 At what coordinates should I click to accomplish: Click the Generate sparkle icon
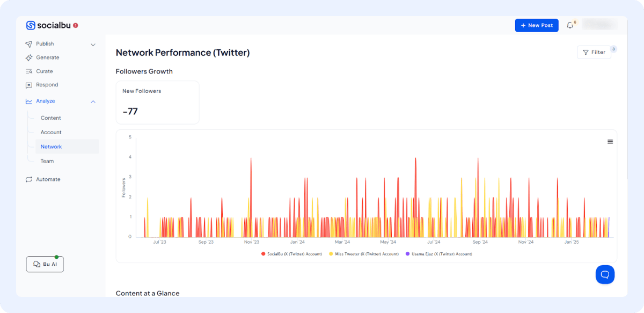tap(29, 57)
